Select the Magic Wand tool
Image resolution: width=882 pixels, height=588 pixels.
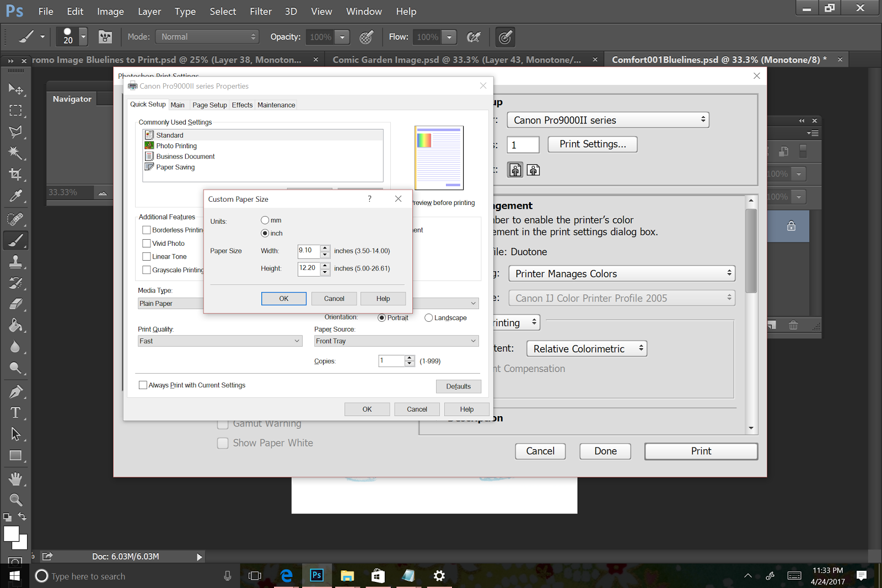[15, 153]
